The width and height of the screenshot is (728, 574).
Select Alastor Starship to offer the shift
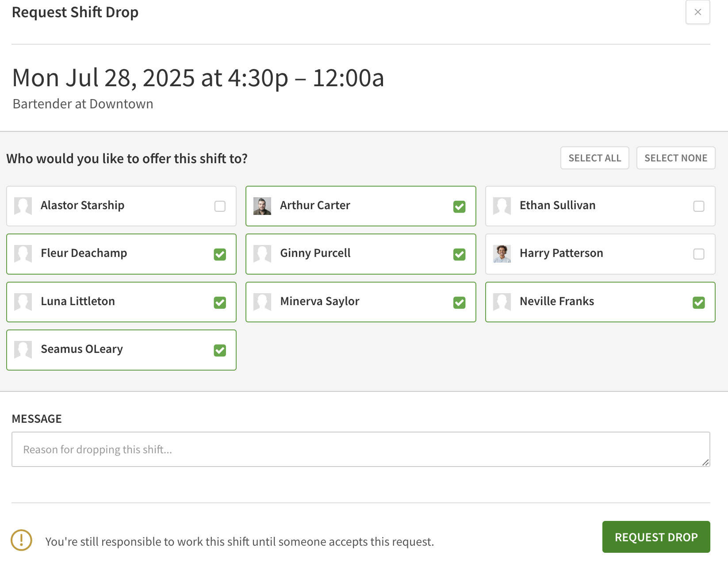(220, 206)
